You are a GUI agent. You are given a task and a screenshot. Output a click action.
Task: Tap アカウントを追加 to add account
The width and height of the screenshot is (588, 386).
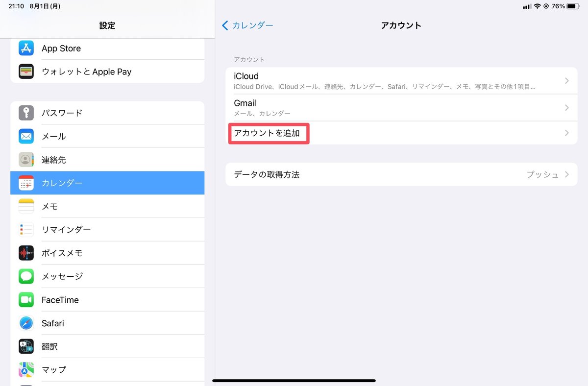click(x=401, y=133)
